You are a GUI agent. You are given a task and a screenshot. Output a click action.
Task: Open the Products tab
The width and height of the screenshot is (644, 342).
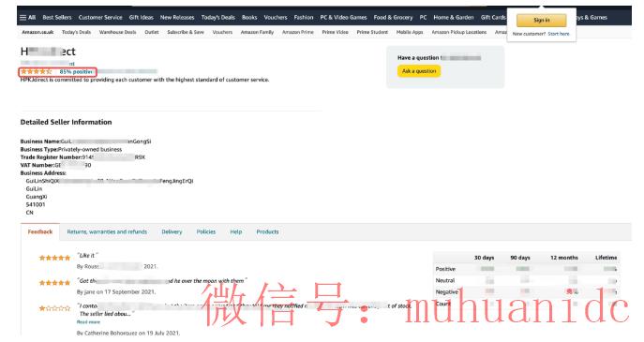(267, 232)
